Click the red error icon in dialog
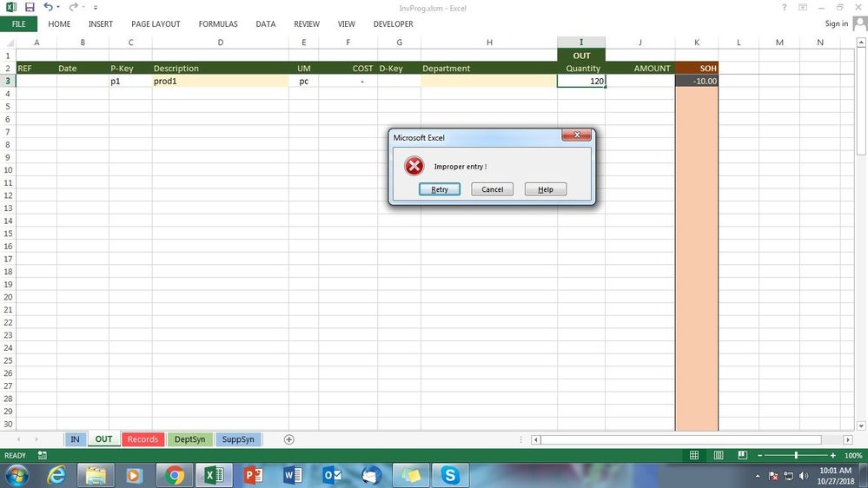 414,166
